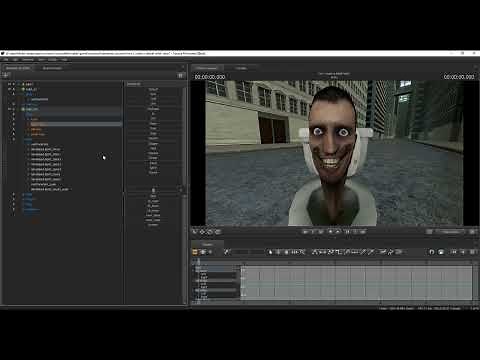Click the play button below the viewport
Viewport: 480px width, 360px height.
[338, 231]
